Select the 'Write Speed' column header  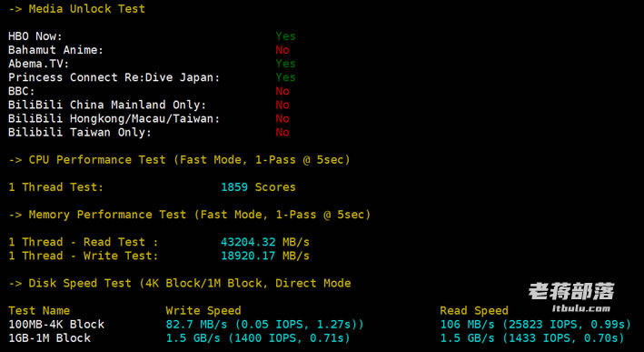tap(203, 310)
